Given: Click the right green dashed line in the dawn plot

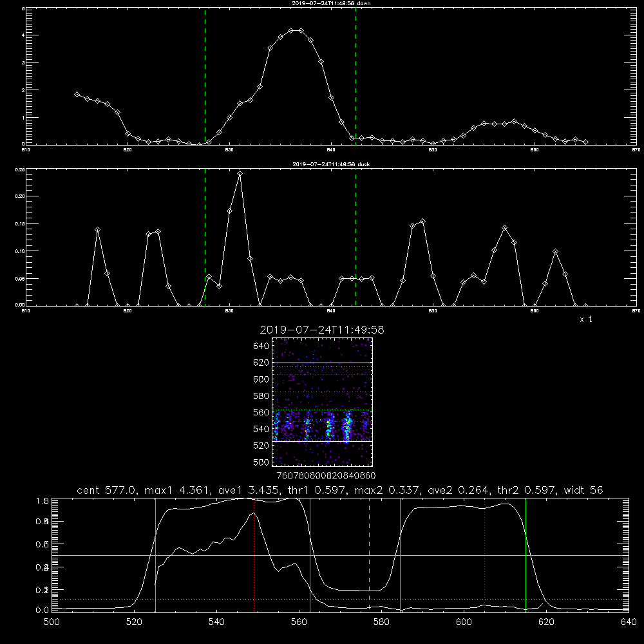Looking at the screenshot, I should pos(355,76).
